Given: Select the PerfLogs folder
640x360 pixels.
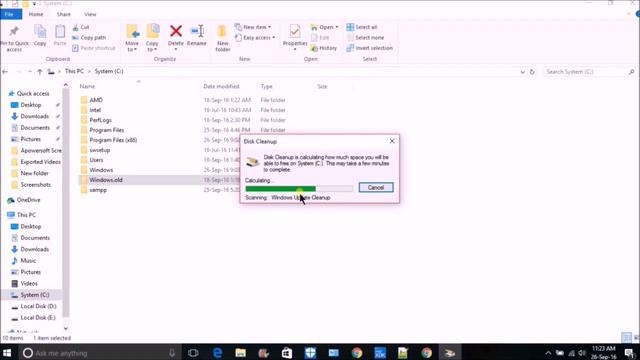Looking at the screenshot, I should coord(100,120).
